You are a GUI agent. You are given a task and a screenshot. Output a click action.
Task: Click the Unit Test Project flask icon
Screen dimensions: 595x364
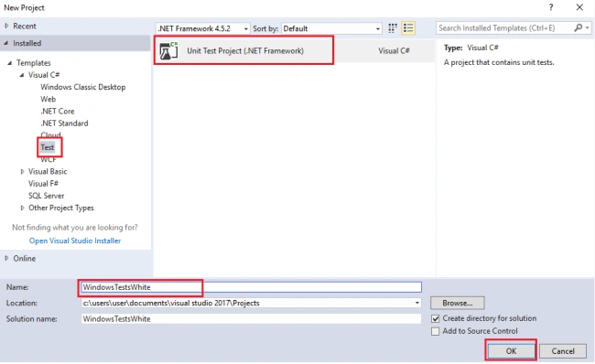pos(168,51)
